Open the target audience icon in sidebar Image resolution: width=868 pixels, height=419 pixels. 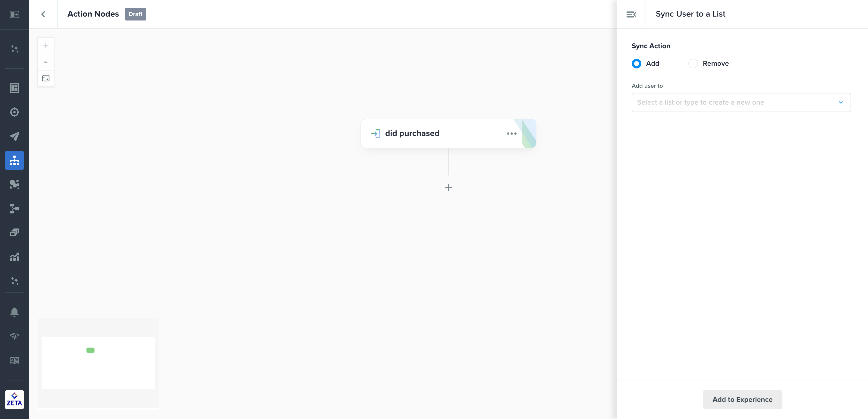click(14, 112)
